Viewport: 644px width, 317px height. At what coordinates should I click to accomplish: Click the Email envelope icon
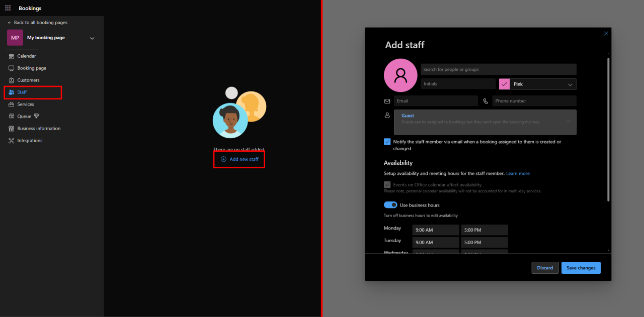[x=387, y=101]
